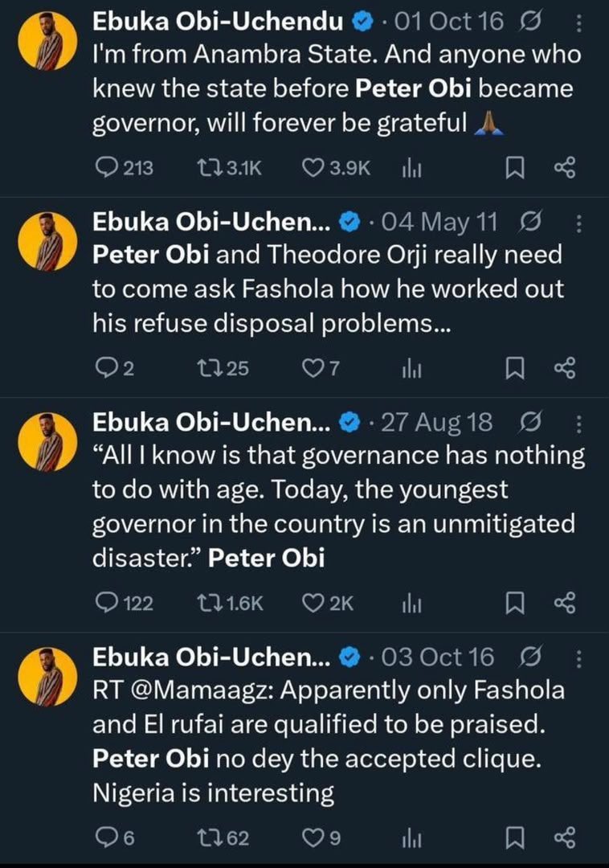Viewport: 609px width, 868px height.
Task: Open the profile picture on the 04 May 11 tweet
Action: click(47, 241)
